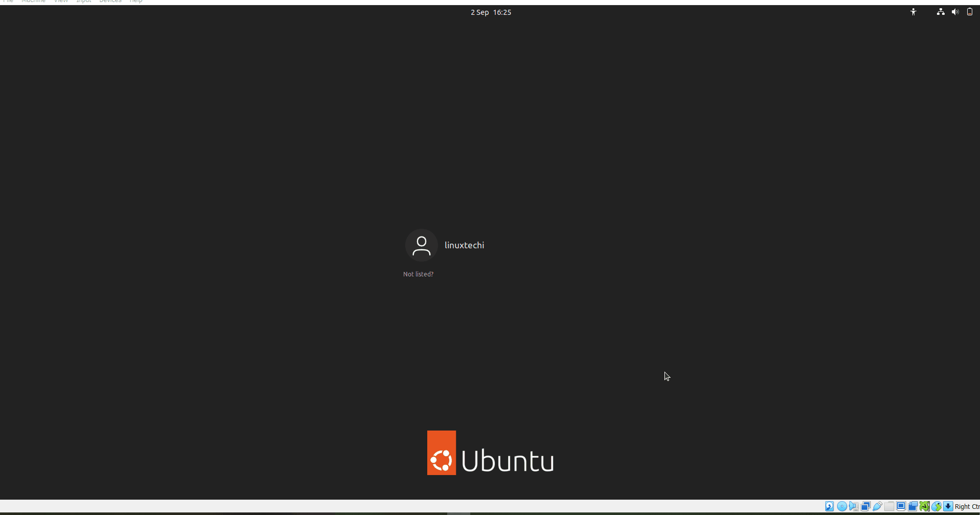The image size is (980, 515).
Task: Click the battery indicator in the top bar
Action: coord(969,11)
